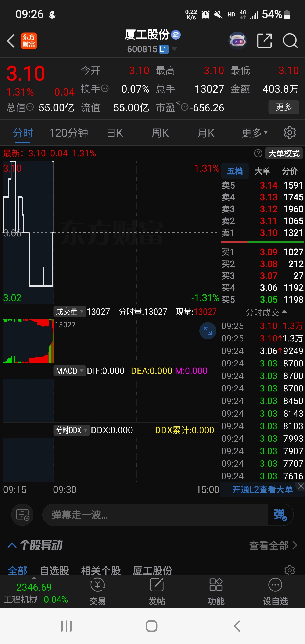Image resolution: width=305 pixels, height=644 pixels.
Task: Tap Android recent apps button
Action: [67, 626]
